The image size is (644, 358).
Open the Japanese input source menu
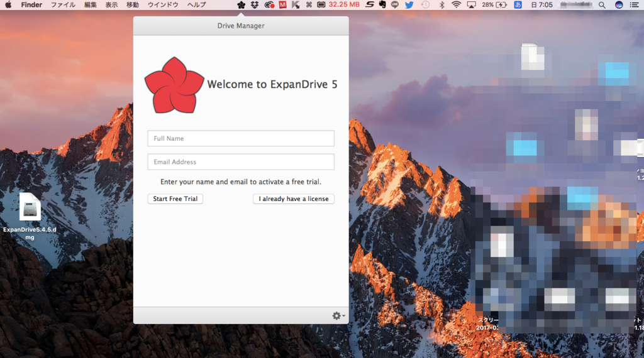[x=518, y=5]
